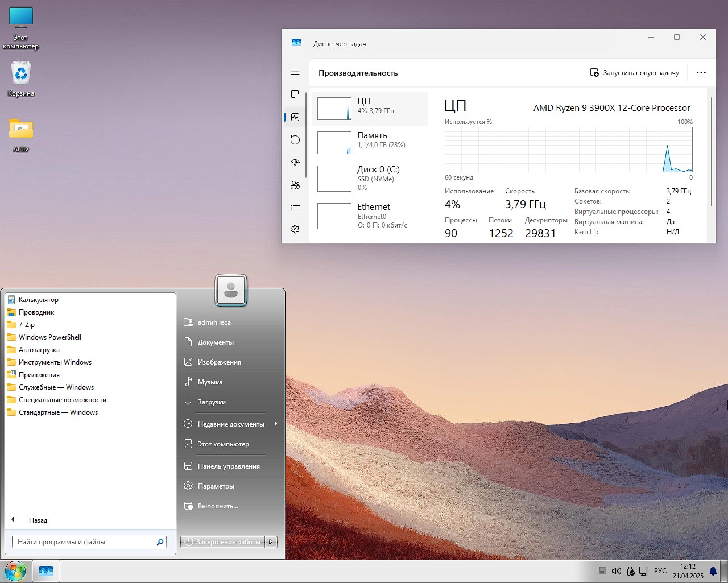Click the Производительность page heading
The image size is (728, 583).
pyautogui.click(x=358, y=73)
